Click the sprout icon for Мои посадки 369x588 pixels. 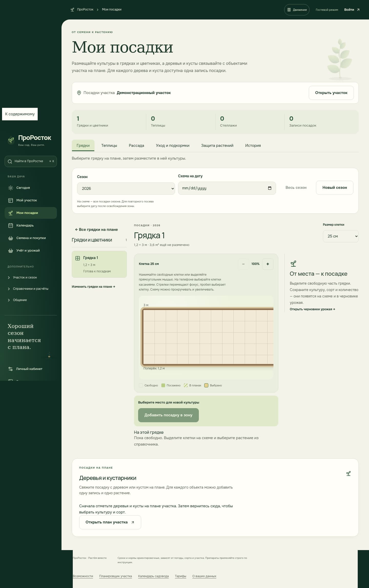point(11,213)
